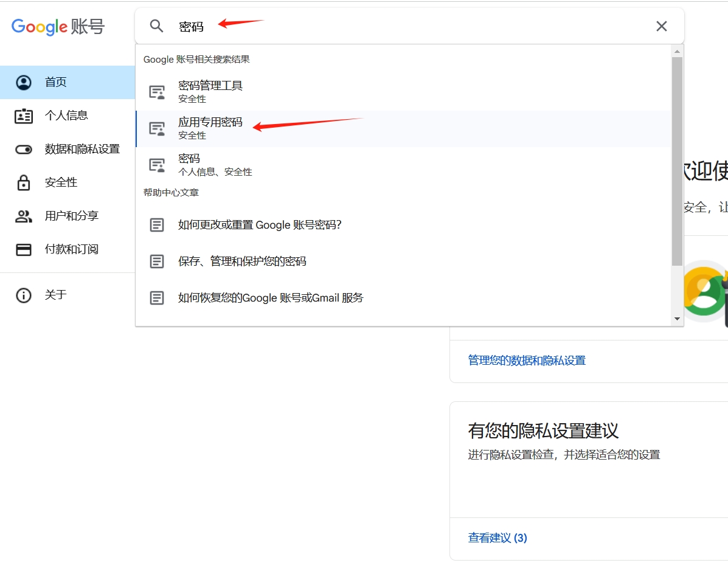The image size is (728, 577).
Task: Click the article icon beside 如何恢复您的Google
Action: (157, 298)
